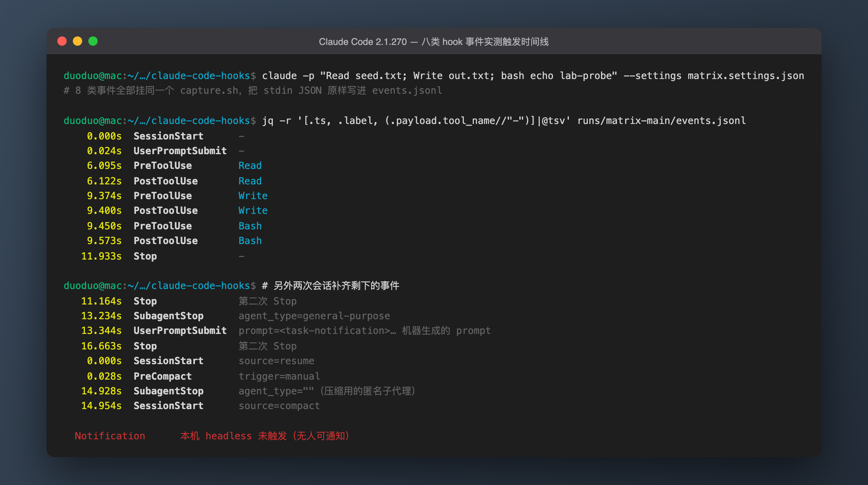Click PreCompact at 0.028s
The width and height of the screenshot is (868, 485).
(163, 376)
